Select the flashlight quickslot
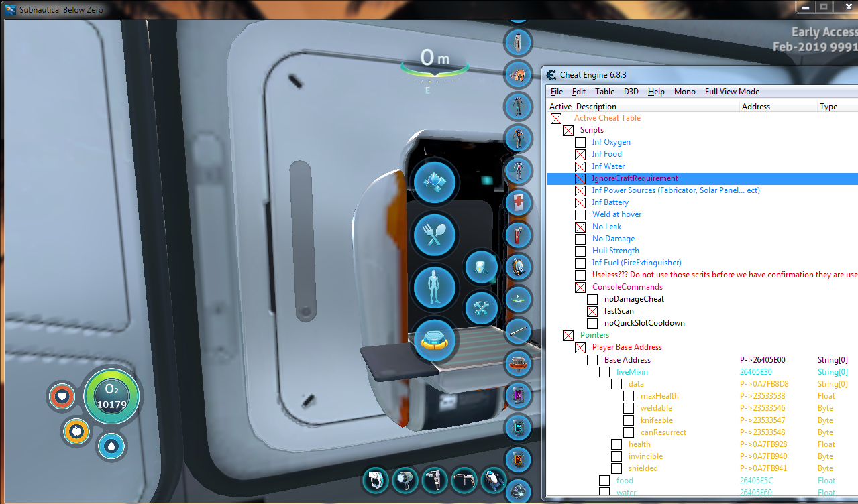 point(405,480)
